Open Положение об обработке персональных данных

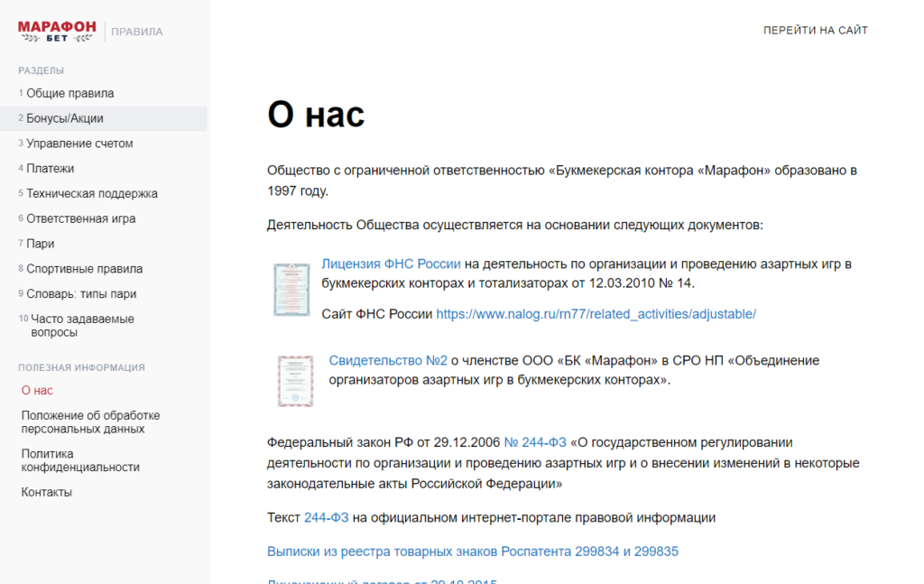(x=91, y=422)
